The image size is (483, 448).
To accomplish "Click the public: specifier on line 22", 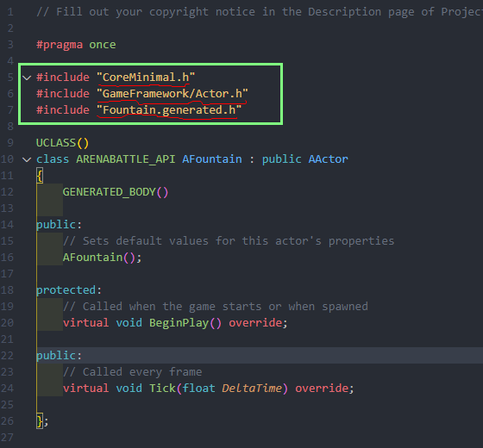I will (59, 355).
